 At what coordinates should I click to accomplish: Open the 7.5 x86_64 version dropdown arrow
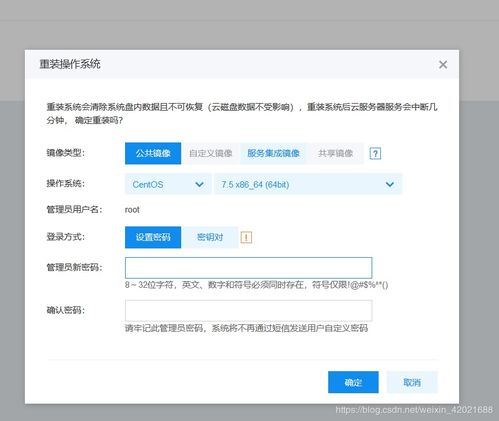390,184
